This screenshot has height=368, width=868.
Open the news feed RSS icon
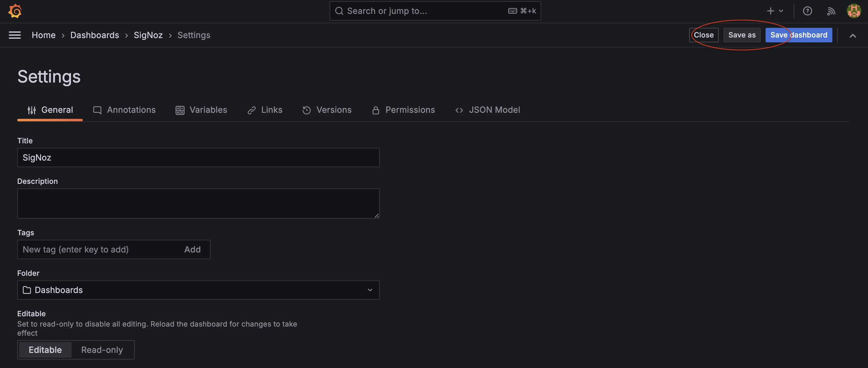point(831,11)
